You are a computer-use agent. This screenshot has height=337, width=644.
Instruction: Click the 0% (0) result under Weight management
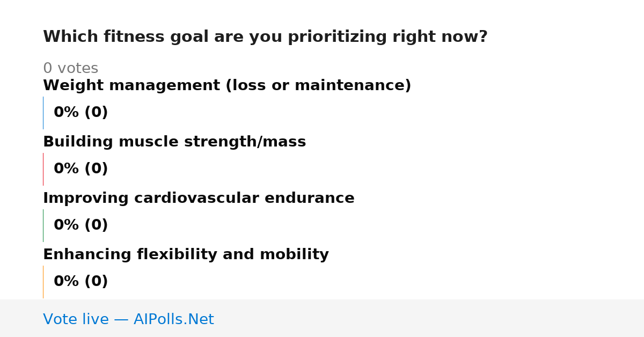80,113
